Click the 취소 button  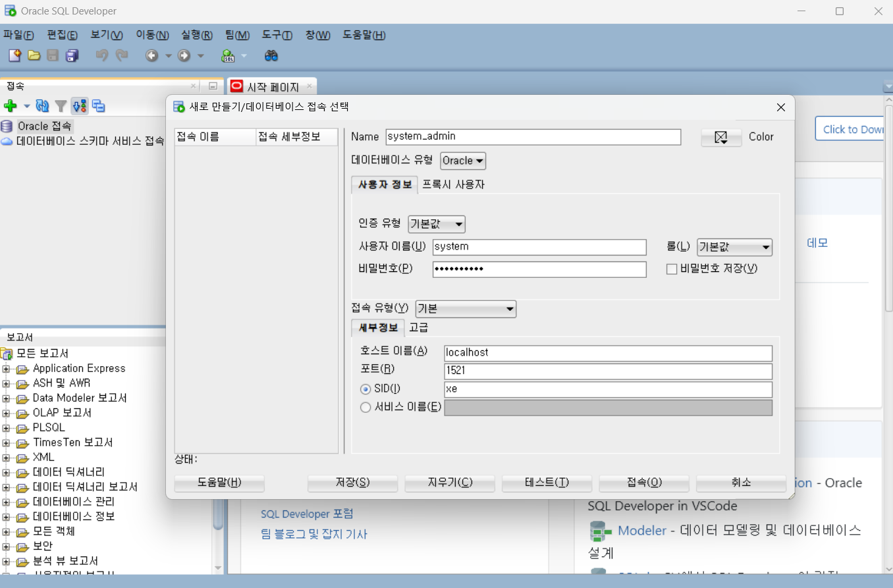point(741,483)
